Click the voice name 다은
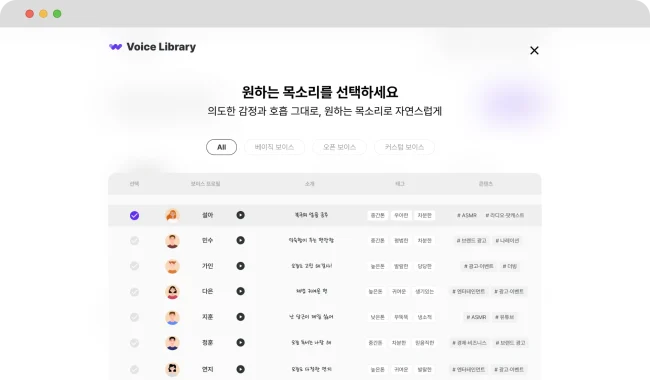The image size is (650, 380). coord(207,291)
